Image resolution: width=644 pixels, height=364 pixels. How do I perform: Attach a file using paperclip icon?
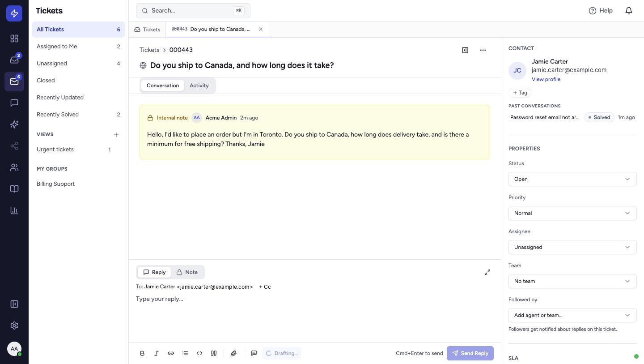234,353
